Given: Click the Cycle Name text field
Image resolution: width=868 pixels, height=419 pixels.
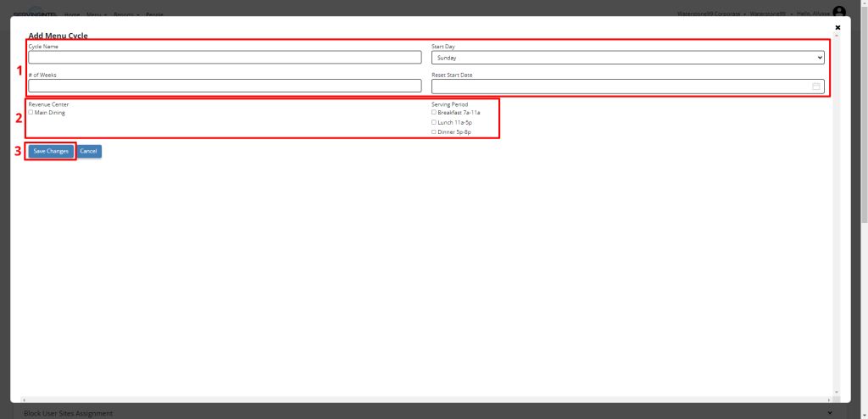Looking at the screenshot, I should point(225,58).
